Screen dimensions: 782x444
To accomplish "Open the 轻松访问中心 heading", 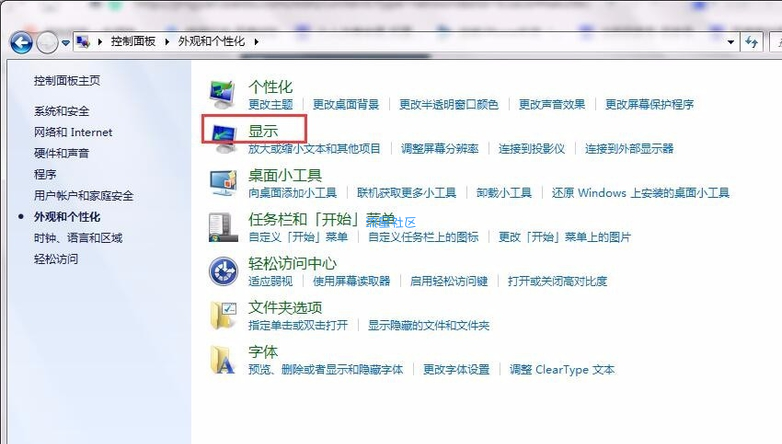I will [x=292, y=263].
